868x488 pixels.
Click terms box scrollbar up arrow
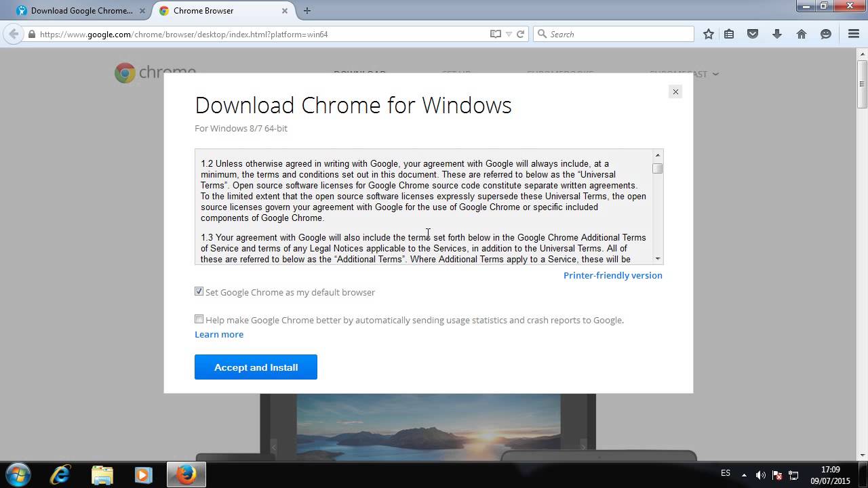pyautogui.click(x=658, y=155)
